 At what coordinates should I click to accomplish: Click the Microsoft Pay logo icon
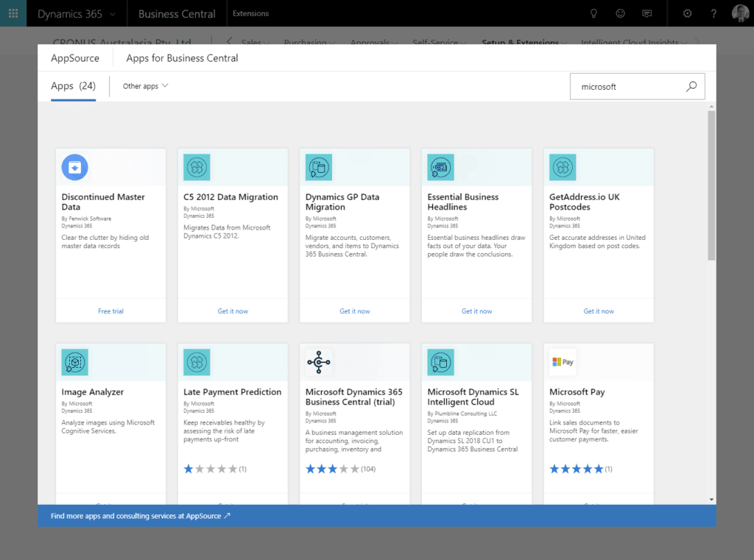pos(563,362)
